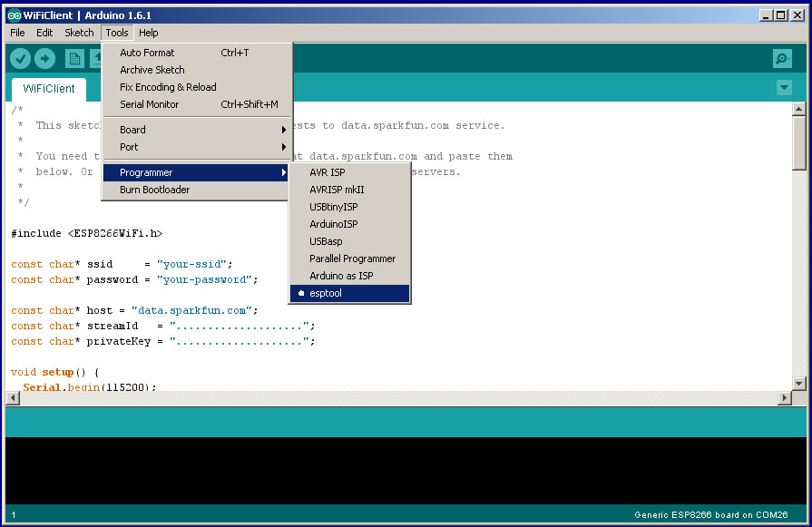Click the streamId declaration line
The height and width of the screenshot is (527, 812).
163,327
